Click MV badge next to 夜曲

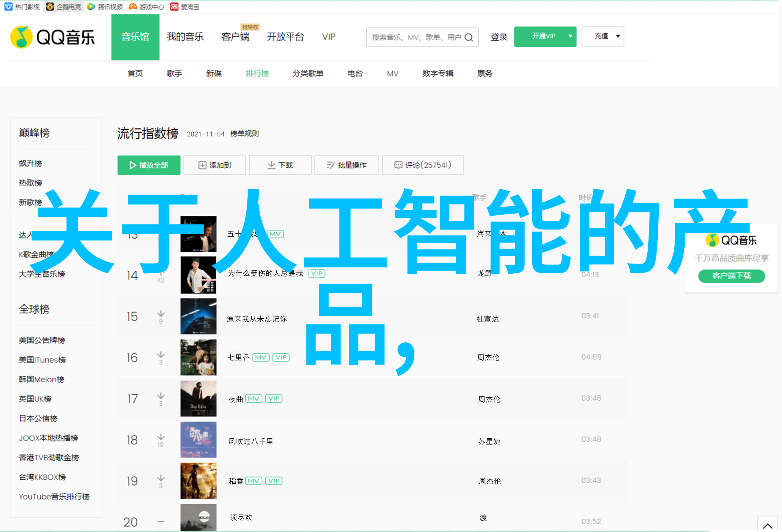254,399
